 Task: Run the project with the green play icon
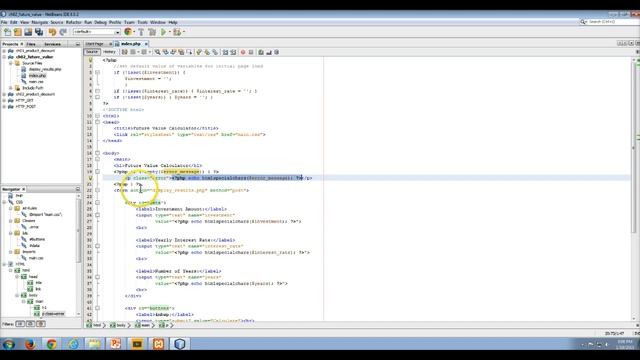163,32
